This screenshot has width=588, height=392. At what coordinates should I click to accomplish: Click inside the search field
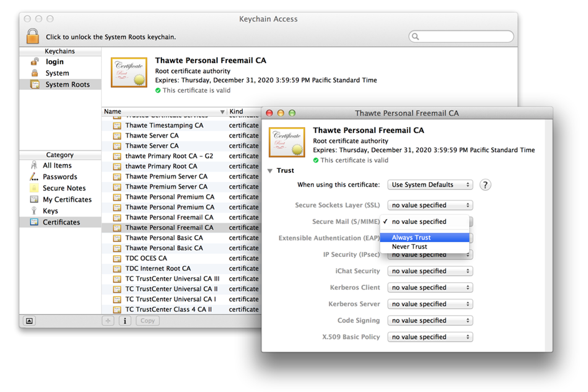click(461, 36)
